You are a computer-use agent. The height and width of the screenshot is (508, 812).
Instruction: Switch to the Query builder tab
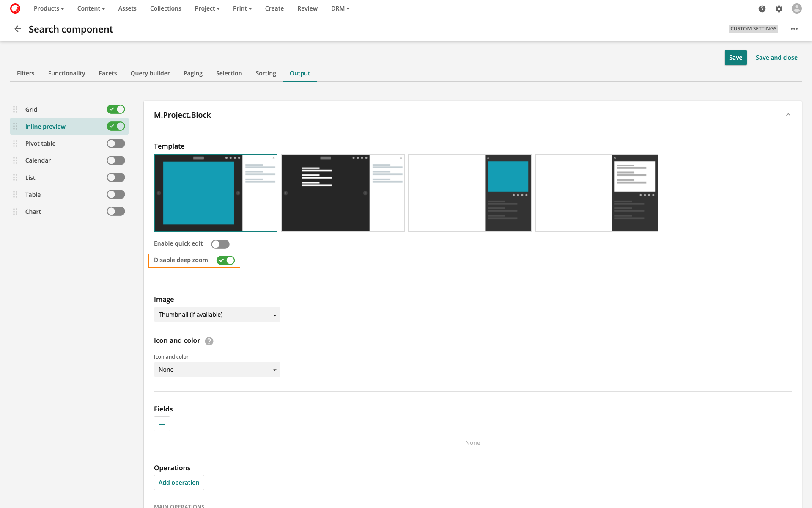[150, 73]
